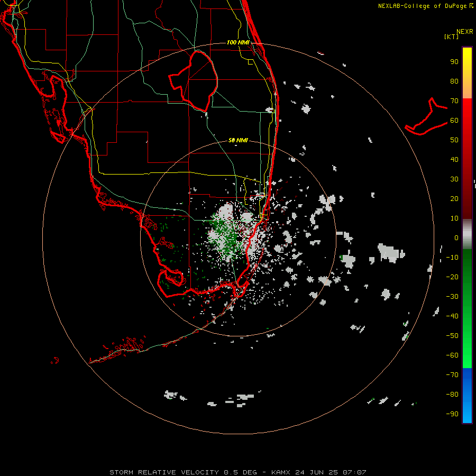Click the positive 60 scale label
476x476 pixels.
click(454, 121)
